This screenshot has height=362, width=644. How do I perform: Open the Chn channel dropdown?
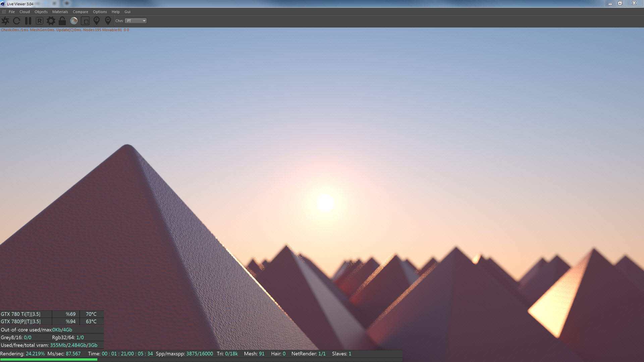point(136,21)
